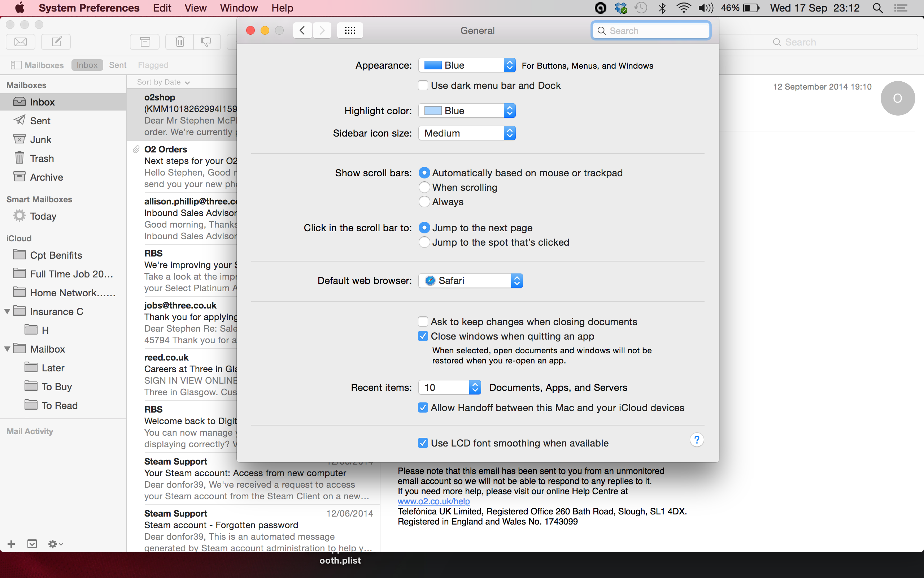Click the show Mail Activity icon at sidebar bottom
The width and height of the screenshot is (924, 578).
pyautogui.click(x=32, y=544)
